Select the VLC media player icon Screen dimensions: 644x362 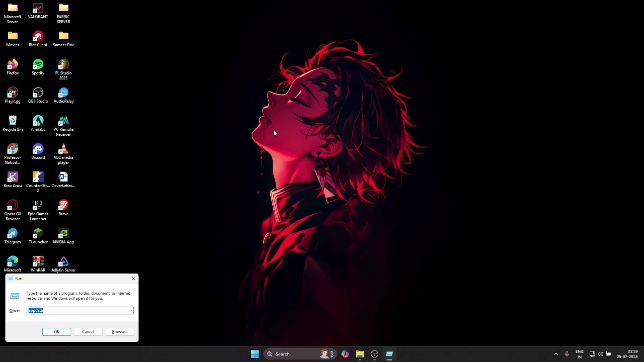point(63,154)
